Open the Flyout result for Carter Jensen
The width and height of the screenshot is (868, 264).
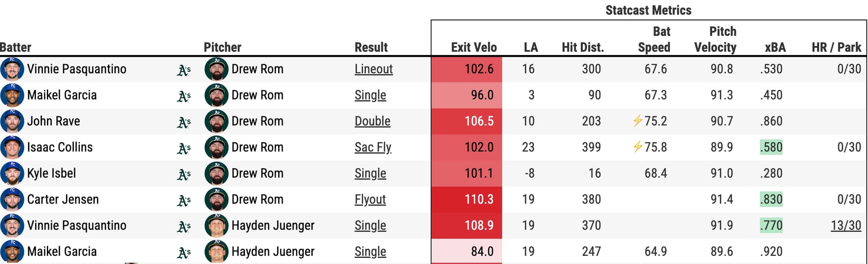tap(370, 199)
